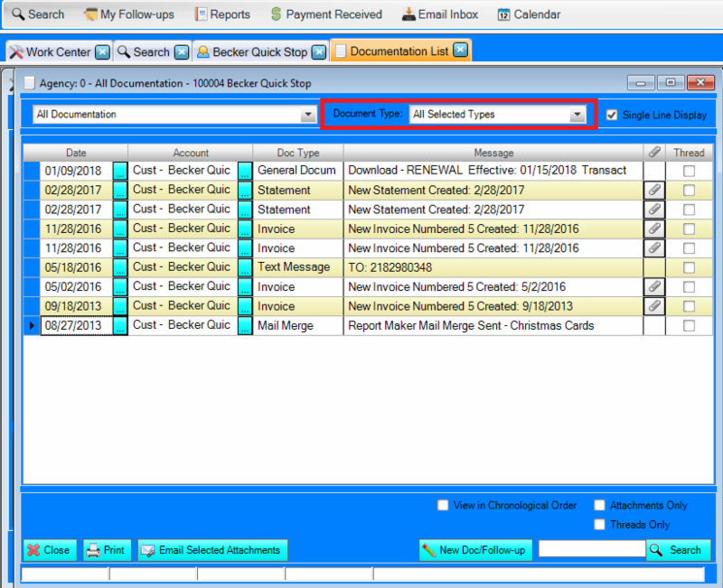Disable Single Line Display checkbox
The image size is (723, 588).
(612, 115)
